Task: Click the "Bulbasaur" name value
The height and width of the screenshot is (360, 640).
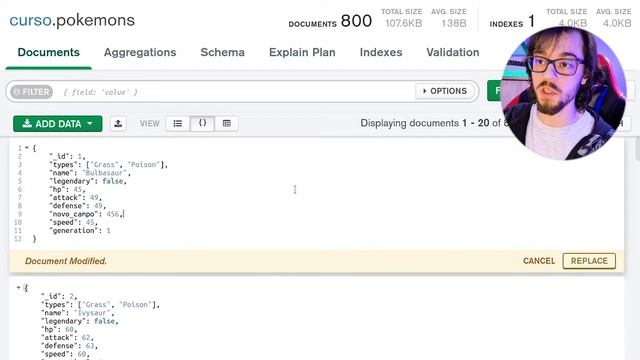Action: [x=104, y=173]
